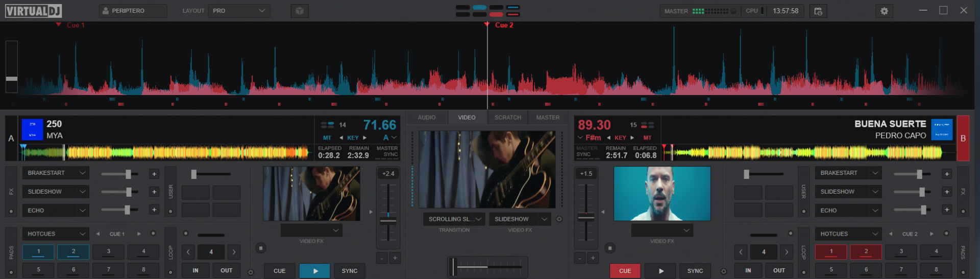Image resolution: width=980 pixels, height=279 pixels.
Task: Click the clock scheduler icon beside time
Action: click(818, 11)
